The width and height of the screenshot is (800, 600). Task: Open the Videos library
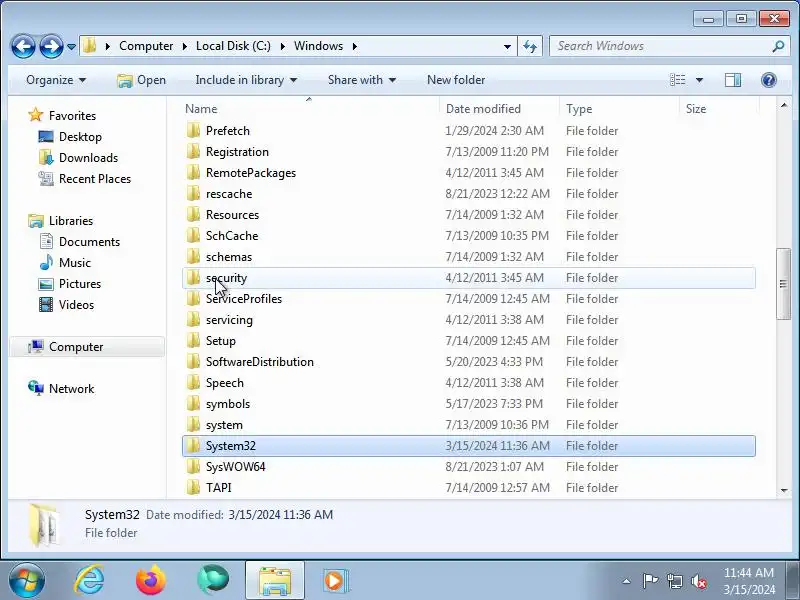click(x=76, y=305)
